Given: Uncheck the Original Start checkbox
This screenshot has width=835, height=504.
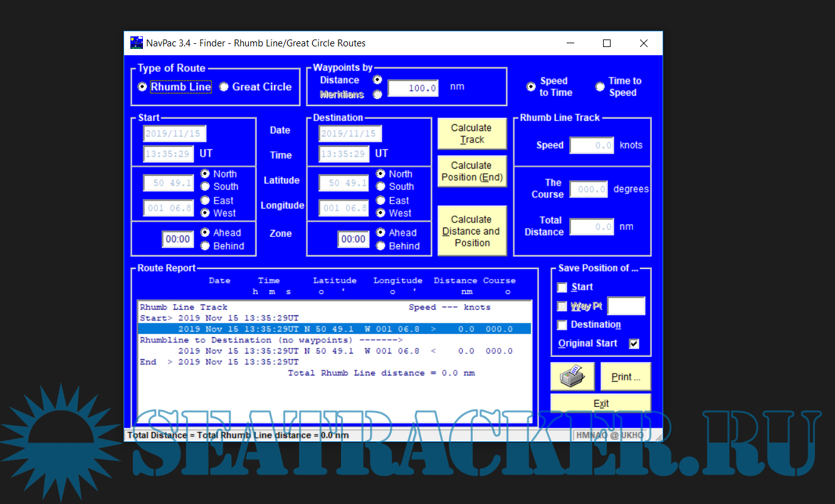Looking at the screenshot, I should pyautogui.click(x=634, y=344).
